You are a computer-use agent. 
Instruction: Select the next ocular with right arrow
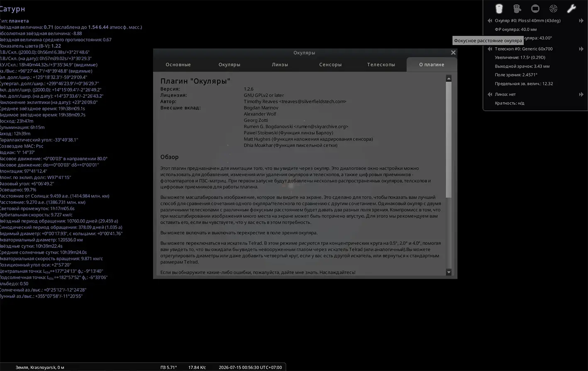[581, 21]
